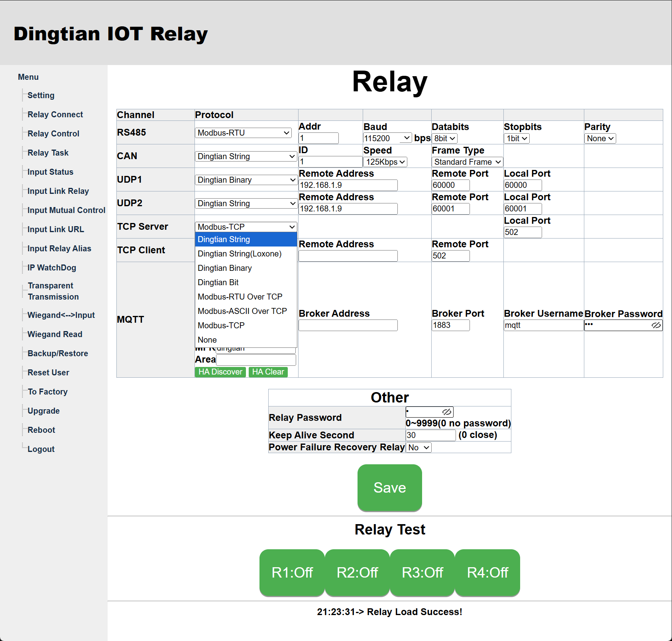This screenshot has height=641, width=672.
Task: Open the CAN Speed dropdown
Action: pos(385,162)
